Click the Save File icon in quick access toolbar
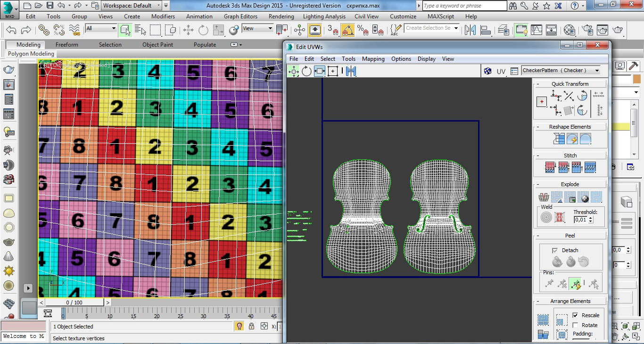Viewport: 644px width, 344px height. (x=50, y=6)
